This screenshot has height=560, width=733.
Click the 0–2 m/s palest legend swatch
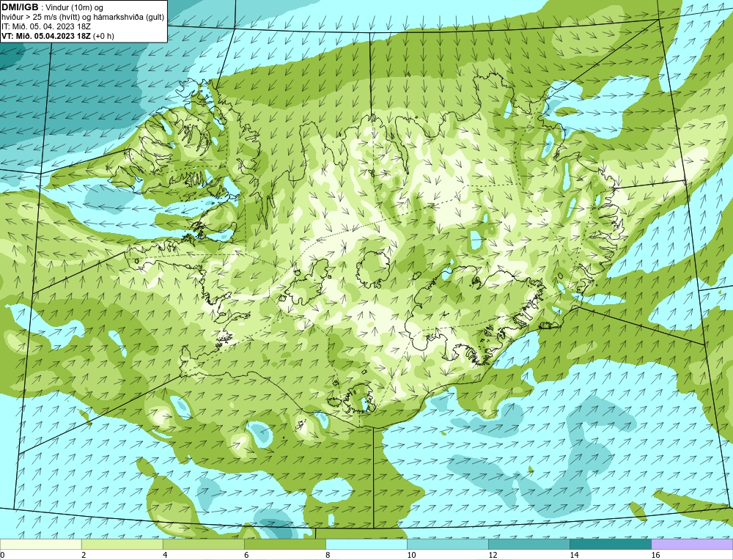point(40,544)
